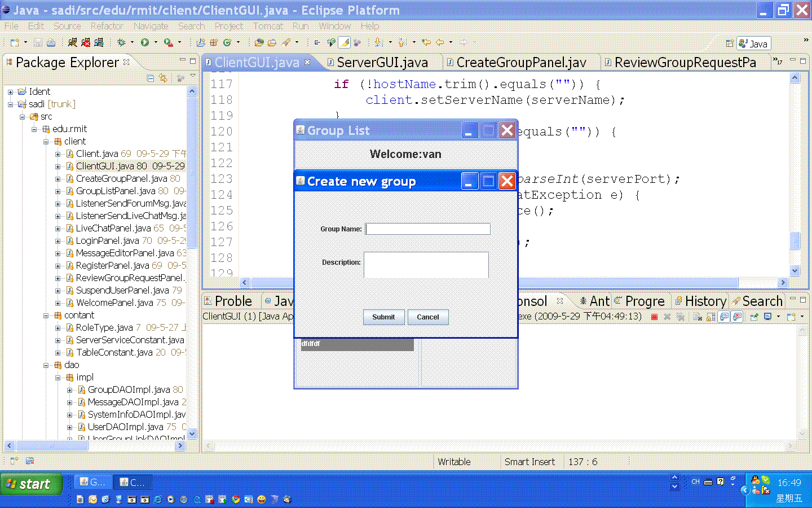
Task: Click the Last Edit Location icon
Action: tap(426, 42)
